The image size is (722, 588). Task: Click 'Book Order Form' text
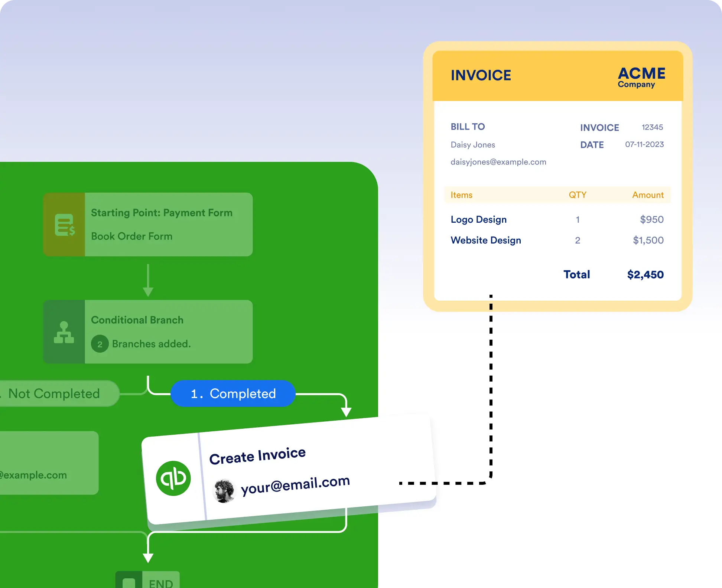pos(132,236)
